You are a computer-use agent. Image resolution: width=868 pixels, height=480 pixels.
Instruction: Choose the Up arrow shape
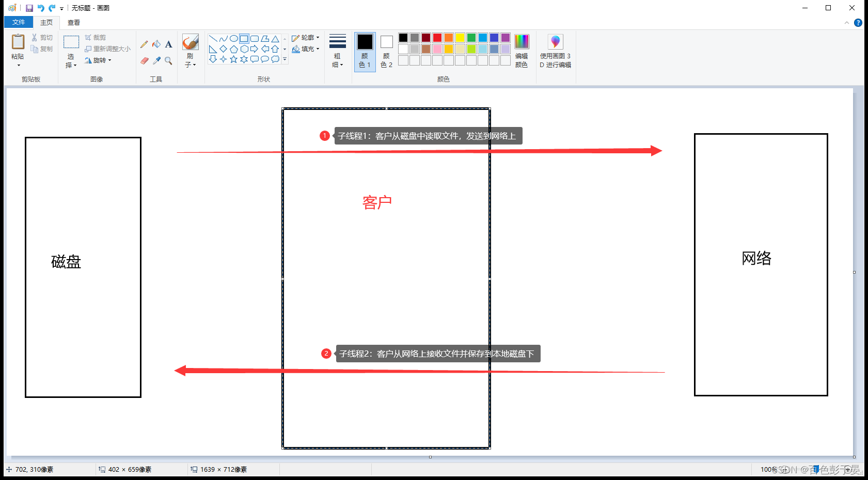[x=275, y=49]
